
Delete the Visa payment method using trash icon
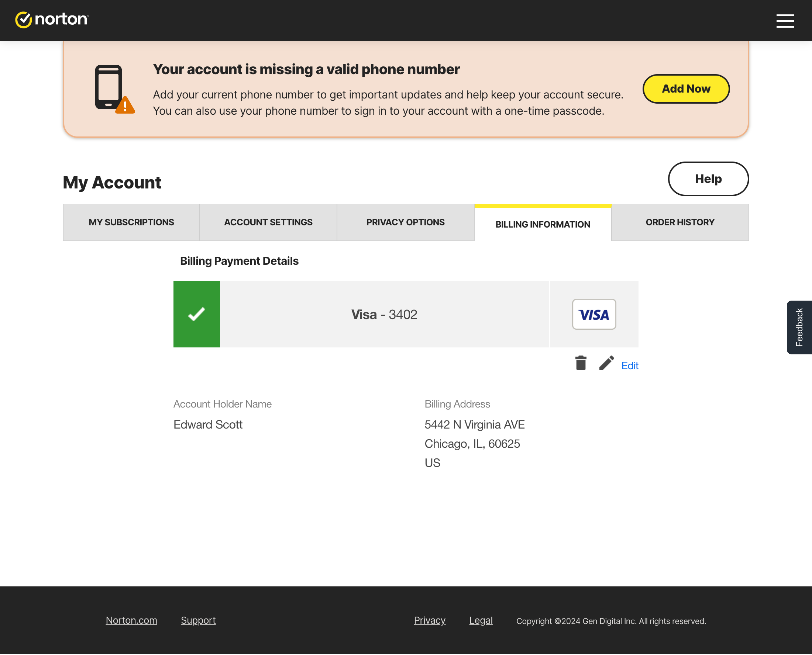pyautogui.click(x=581, y=363)
